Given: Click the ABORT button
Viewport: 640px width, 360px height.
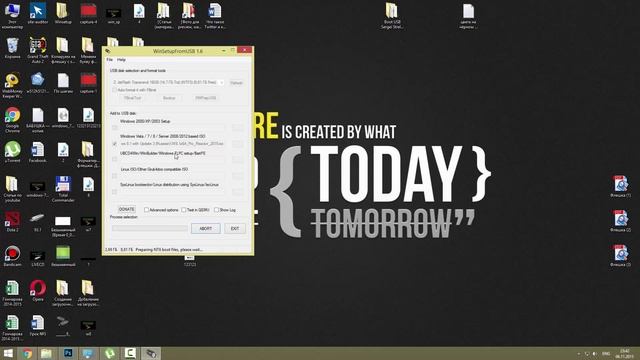Looking at the screenshot, I should pos(205,229).
